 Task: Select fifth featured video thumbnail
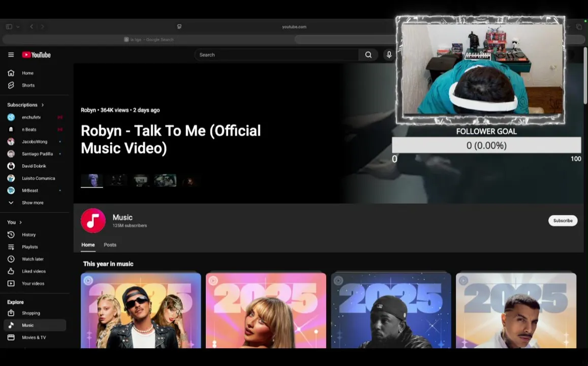point(190,181)
